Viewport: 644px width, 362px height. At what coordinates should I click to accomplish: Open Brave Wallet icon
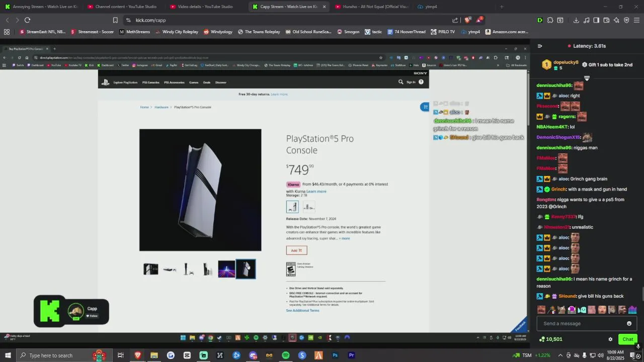tap(606, 20)
